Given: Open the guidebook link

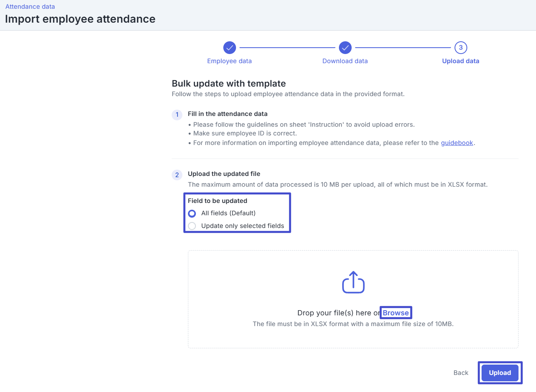Looking at the screenshot, I should click(457, 143).
